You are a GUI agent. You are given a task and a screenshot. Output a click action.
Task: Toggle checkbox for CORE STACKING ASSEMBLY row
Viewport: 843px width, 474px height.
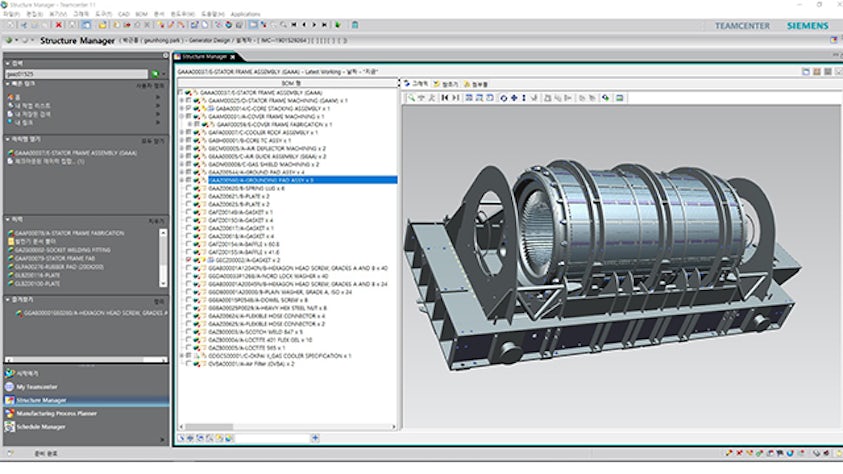tap(188, 109)
